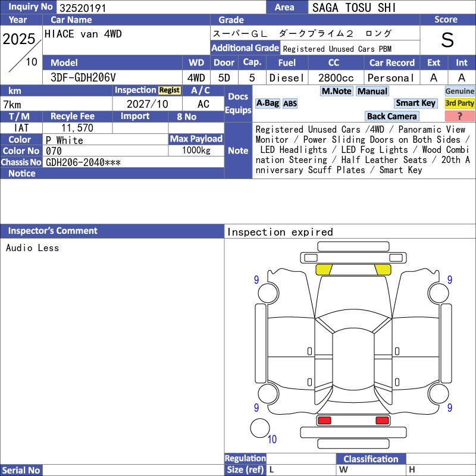Click the ABS equipment badge

coord(290,104)
